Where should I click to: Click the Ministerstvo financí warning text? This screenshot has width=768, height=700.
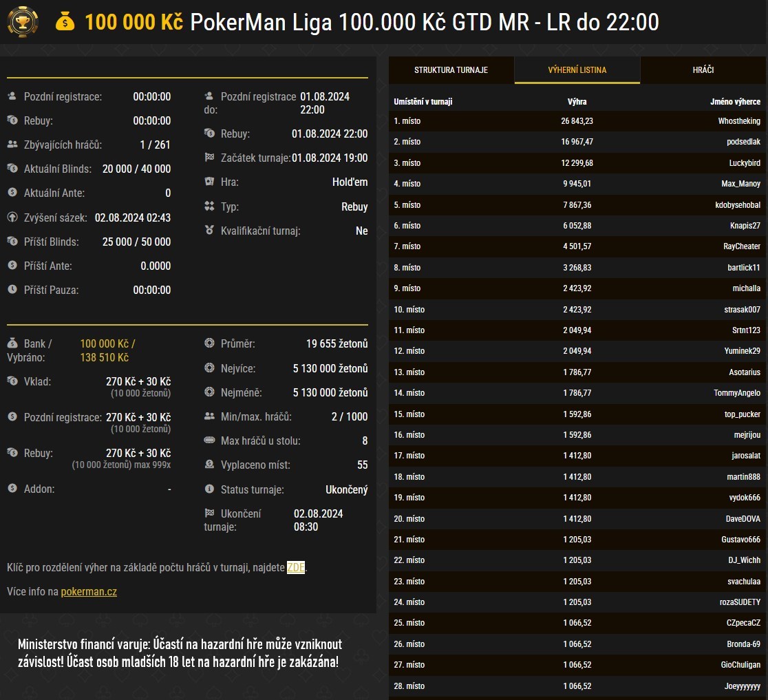pos(180,653)
